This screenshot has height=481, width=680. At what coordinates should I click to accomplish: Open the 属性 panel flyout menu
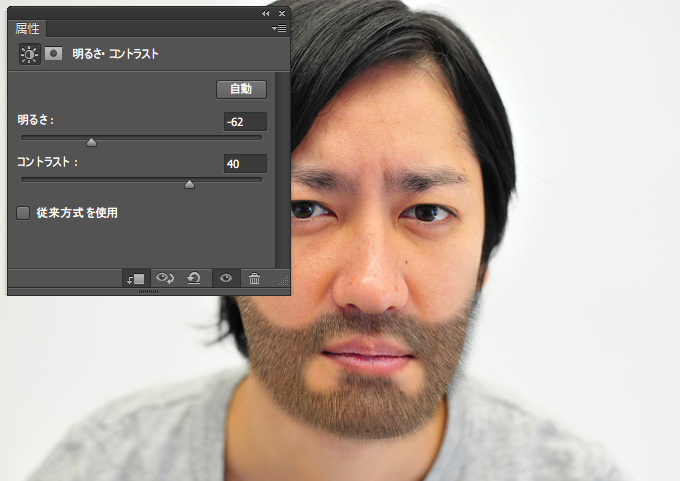coord(279,29)
